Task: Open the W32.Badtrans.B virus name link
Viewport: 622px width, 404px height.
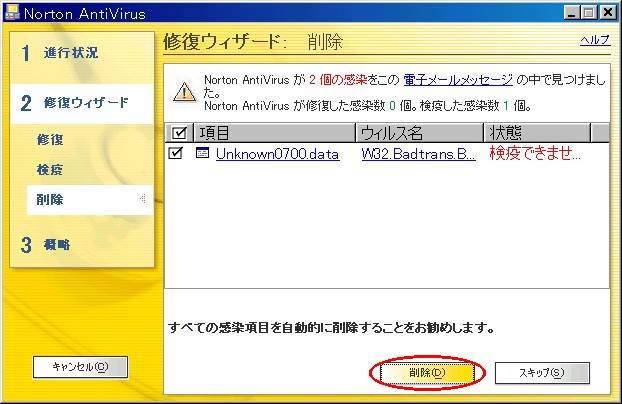Action: point(419,154)
